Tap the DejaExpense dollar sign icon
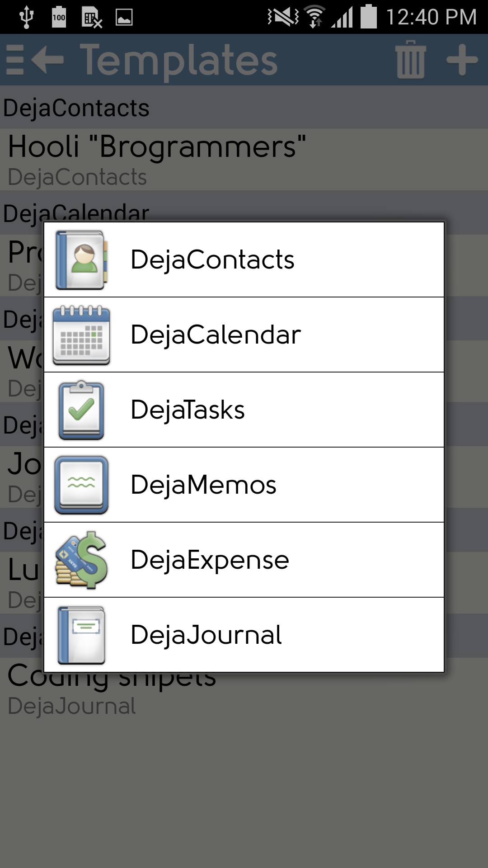Screen dimensions: 488x868 click(81, 560)
